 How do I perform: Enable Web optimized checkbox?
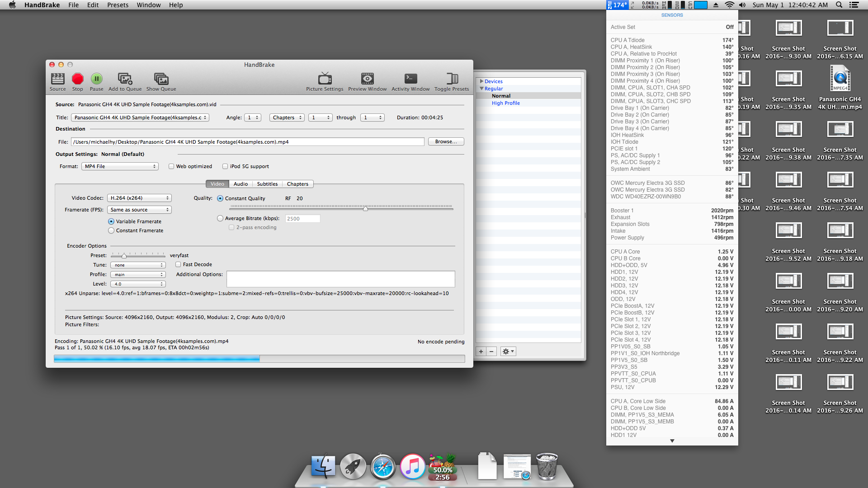point(171,166)
